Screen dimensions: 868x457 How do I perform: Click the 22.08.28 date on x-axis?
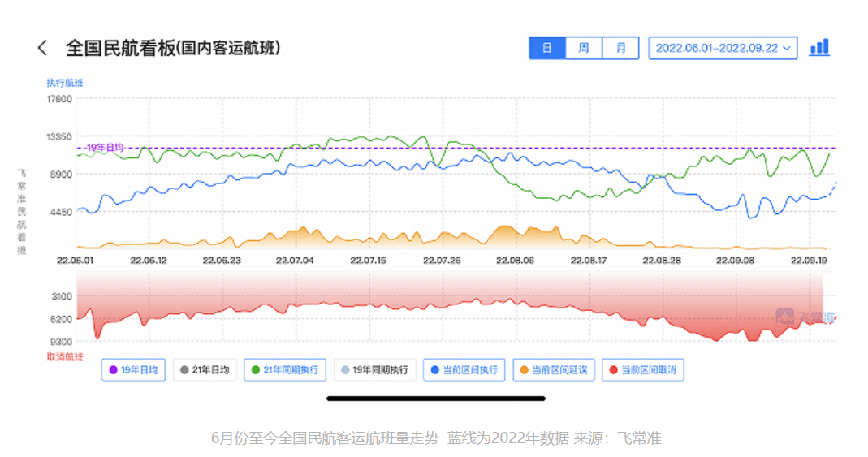[661, 261]
